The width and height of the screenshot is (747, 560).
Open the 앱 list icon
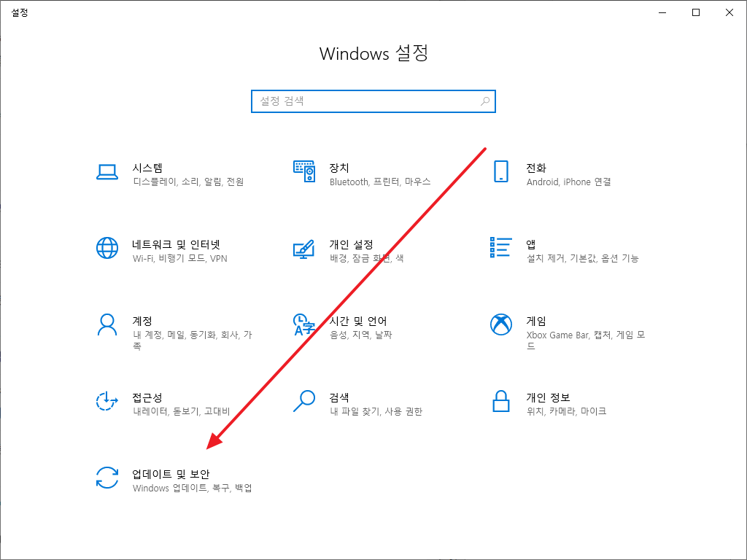[500, 248]
